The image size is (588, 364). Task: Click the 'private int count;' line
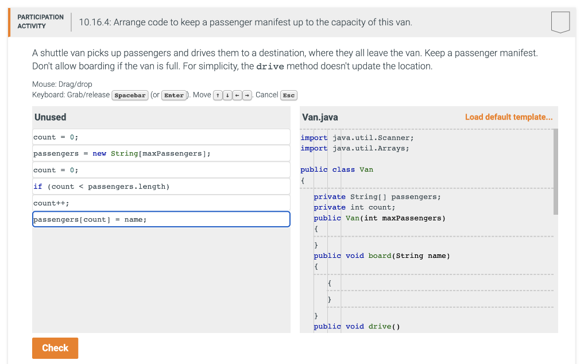[354, 207]
